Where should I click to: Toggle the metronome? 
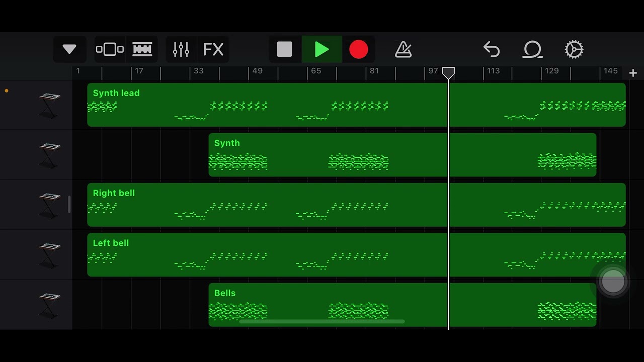403,49
